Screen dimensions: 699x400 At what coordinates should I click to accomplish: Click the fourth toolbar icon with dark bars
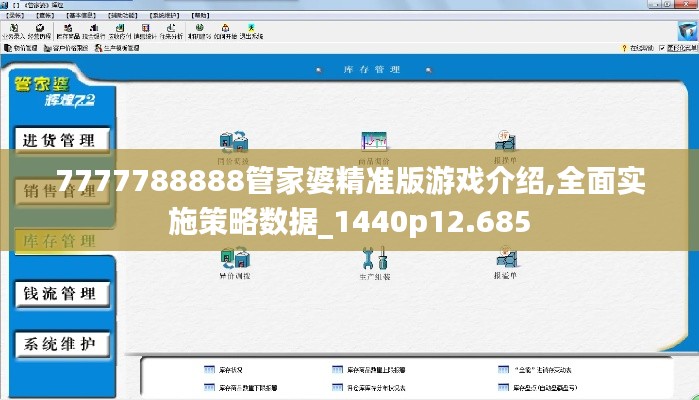[94, 31]
